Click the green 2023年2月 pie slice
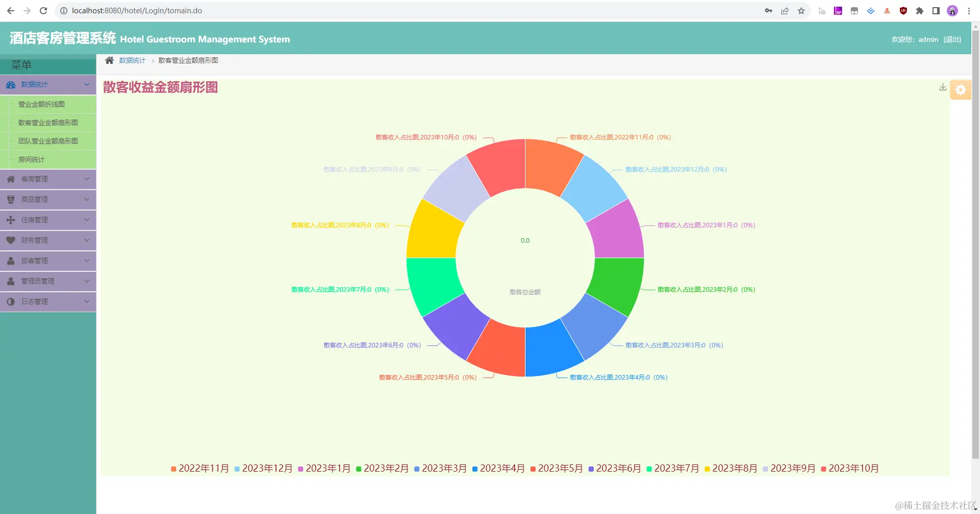The image size is (980, 514). (x=617, y=284)
